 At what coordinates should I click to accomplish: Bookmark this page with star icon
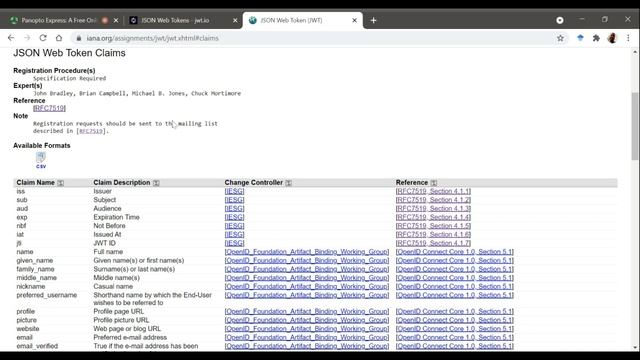point(560,38)
